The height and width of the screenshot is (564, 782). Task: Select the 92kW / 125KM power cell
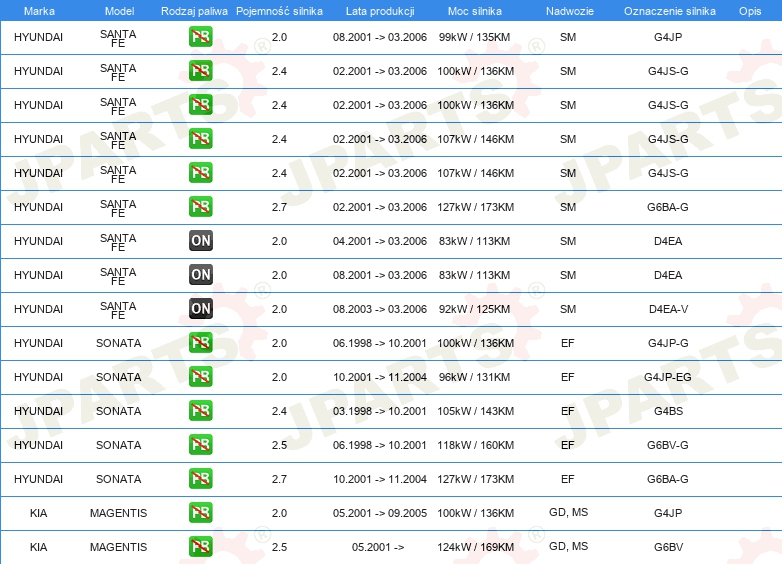(474, 309)
